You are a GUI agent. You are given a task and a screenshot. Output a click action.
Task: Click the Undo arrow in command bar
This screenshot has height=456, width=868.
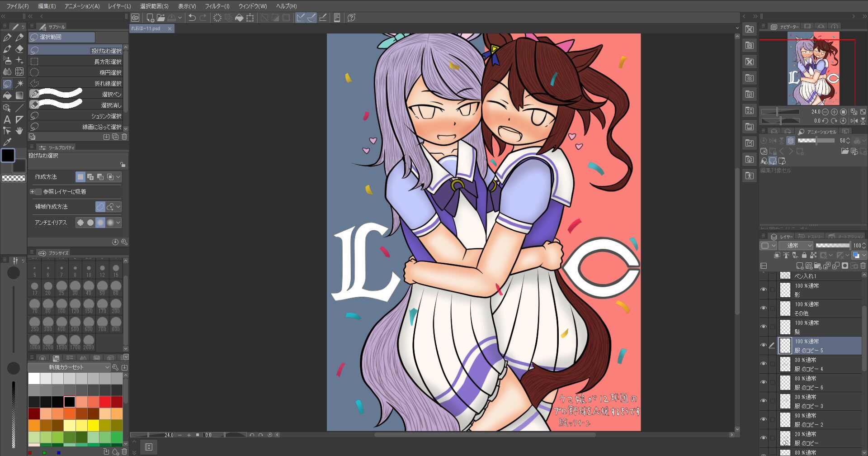192,18
